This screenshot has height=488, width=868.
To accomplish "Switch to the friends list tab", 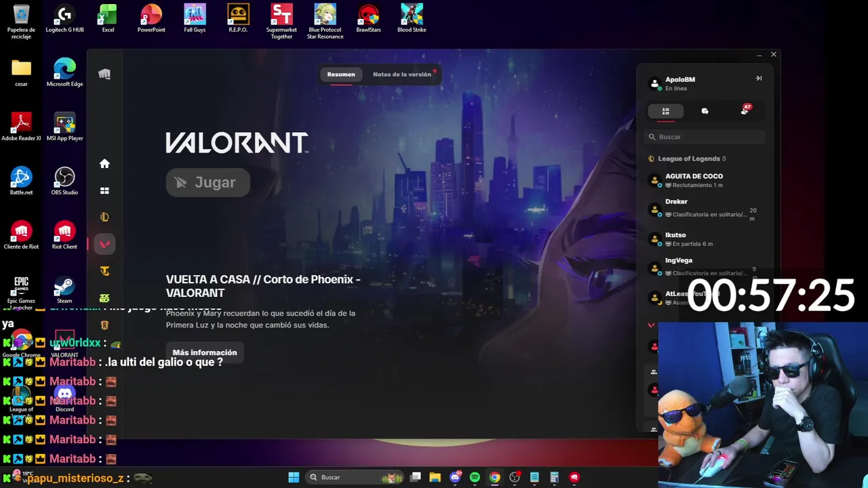I will 666,111.
